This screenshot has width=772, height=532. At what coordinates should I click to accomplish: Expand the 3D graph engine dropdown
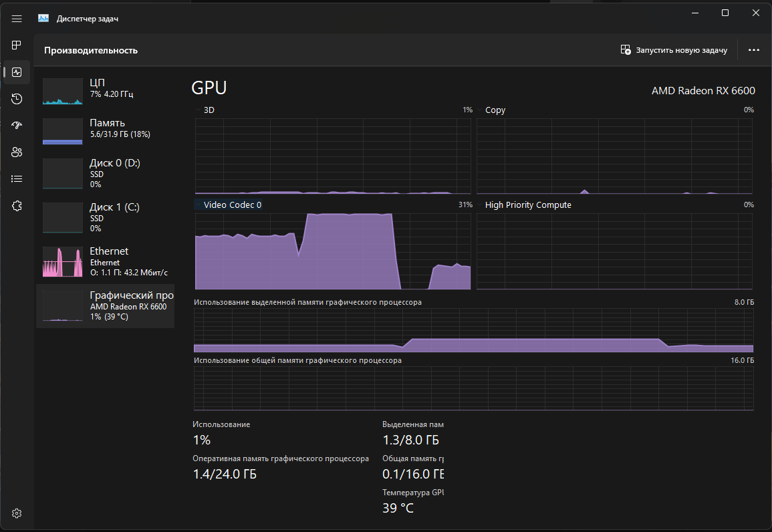(209, 110)
